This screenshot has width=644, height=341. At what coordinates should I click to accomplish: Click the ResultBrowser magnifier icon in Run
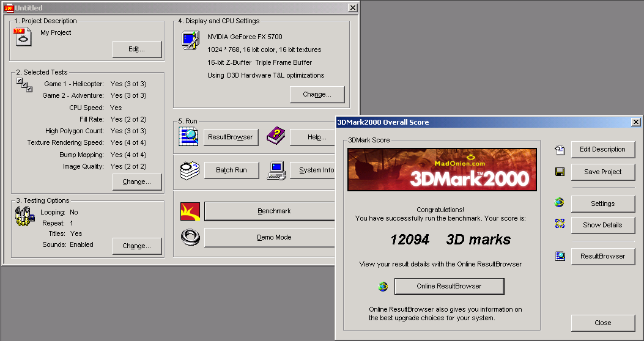pyautogui.click(x=188, y=137)
